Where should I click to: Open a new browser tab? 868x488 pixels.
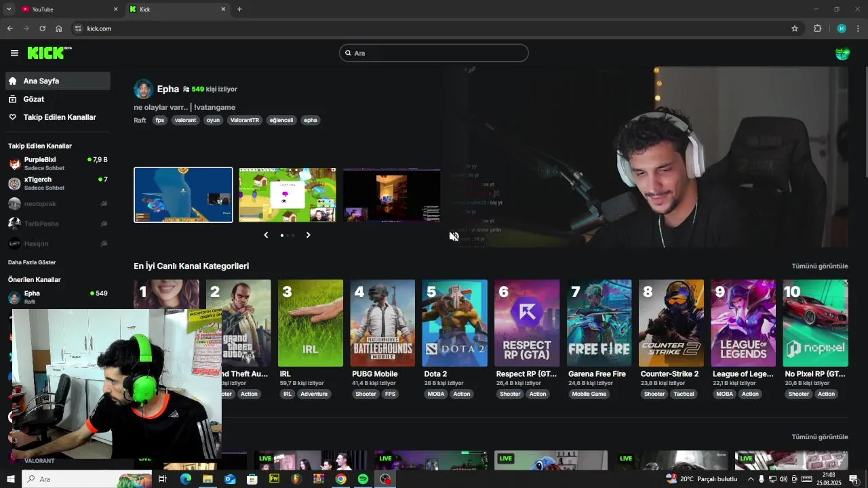239,9
